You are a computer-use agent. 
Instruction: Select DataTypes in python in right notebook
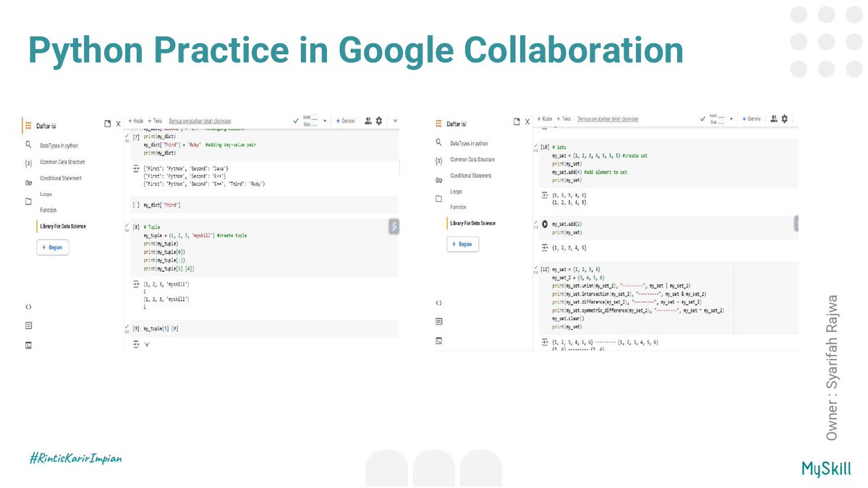469,144
